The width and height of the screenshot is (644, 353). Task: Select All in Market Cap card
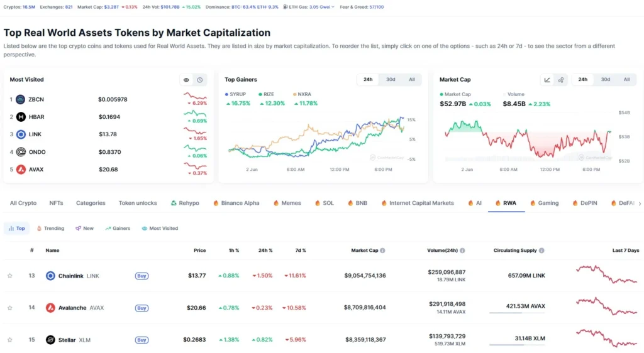point(626,80)
